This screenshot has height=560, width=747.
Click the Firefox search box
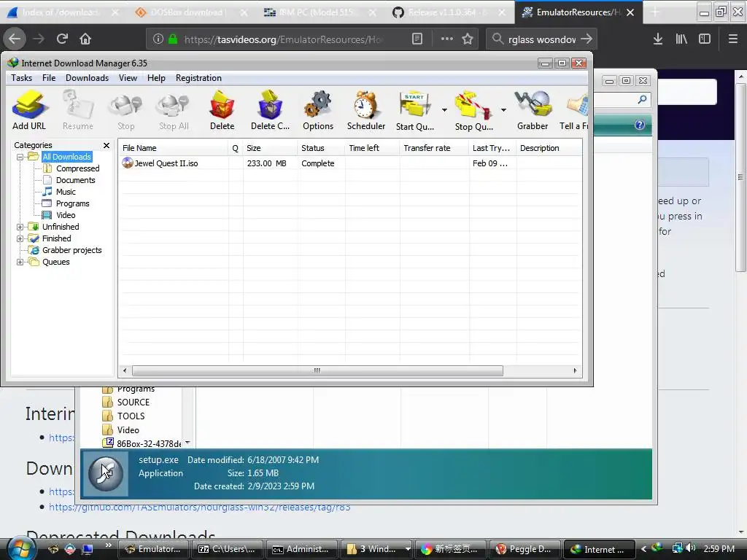click(x=541, y=39)
